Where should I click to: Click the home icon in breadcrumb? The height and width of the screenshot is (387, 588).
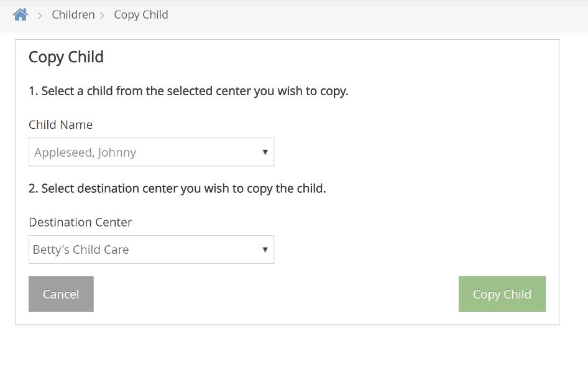click(21, 14)
